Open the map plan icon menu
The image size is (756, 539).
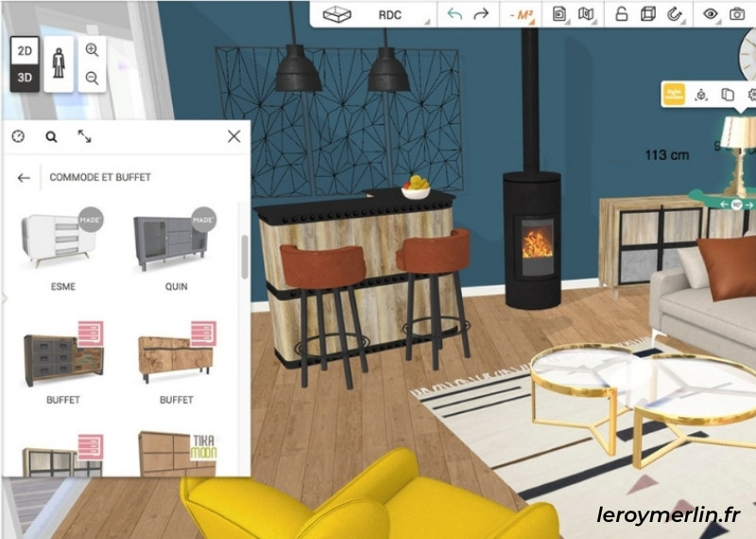click(586, 14)
